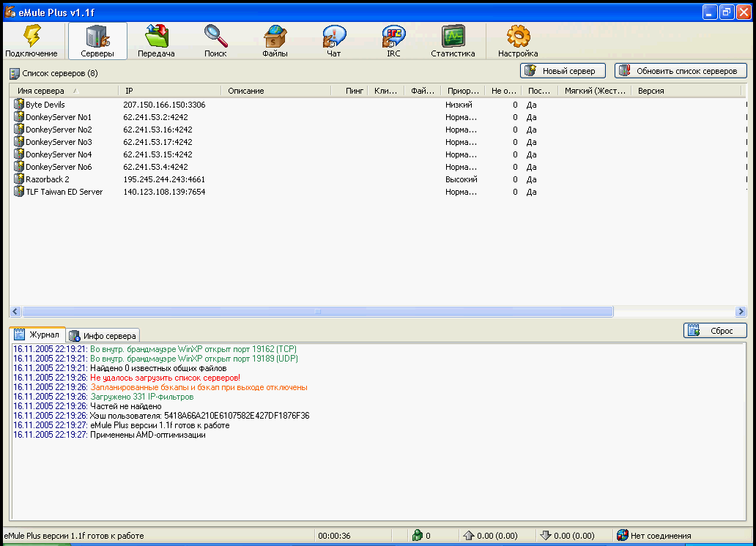Click the Высокий priority cell
Screen dimensions: 756x546
462,179
